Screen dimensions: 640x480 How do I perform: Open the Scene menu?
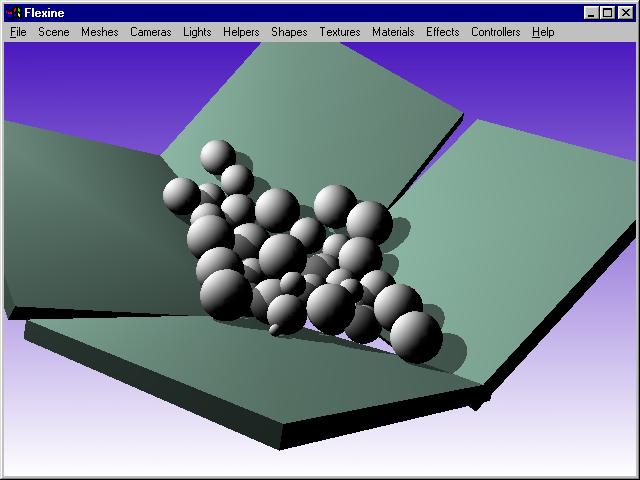[x=53, y=32]
